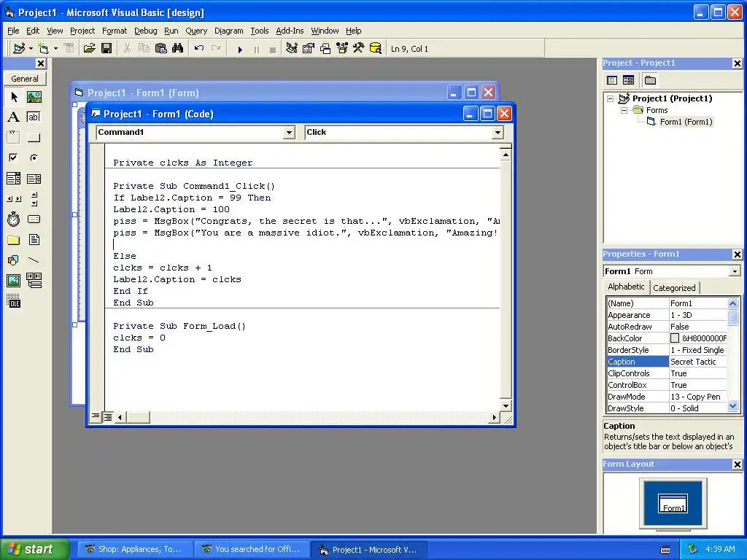Toggle Folders view in the Project panel
Image resolution: width=747 pixels, height=560 pixels.
pos(650,80)
